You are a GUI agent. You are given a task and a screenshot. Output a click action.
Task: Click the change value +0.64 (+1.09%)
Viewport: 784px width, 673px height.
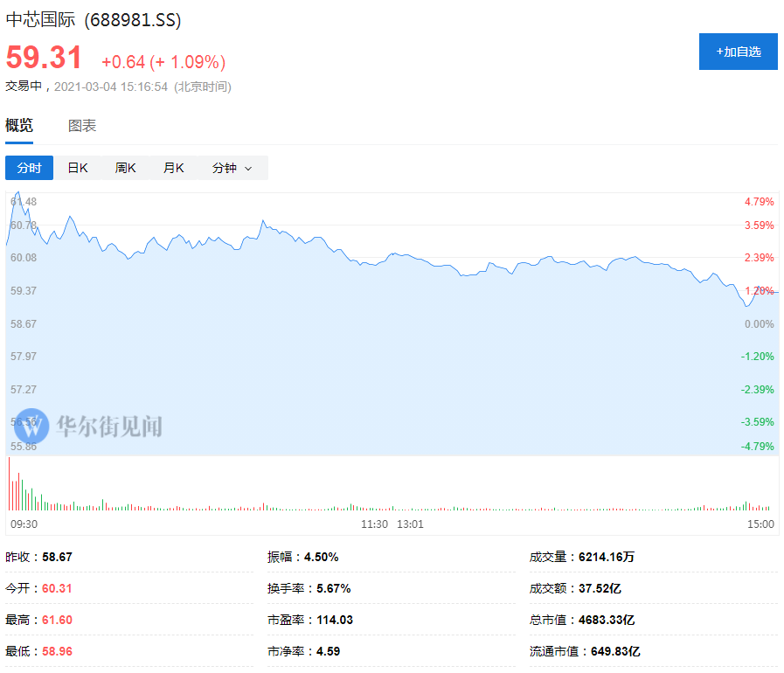pos(163,62)
